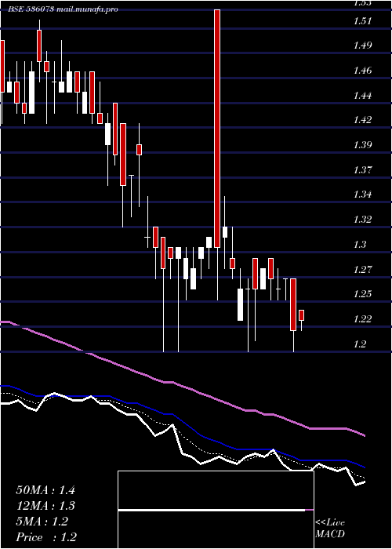Click the 1.2 price axis label
The height and width of the screenshot is (549, 392).
(x=360, y=344)
